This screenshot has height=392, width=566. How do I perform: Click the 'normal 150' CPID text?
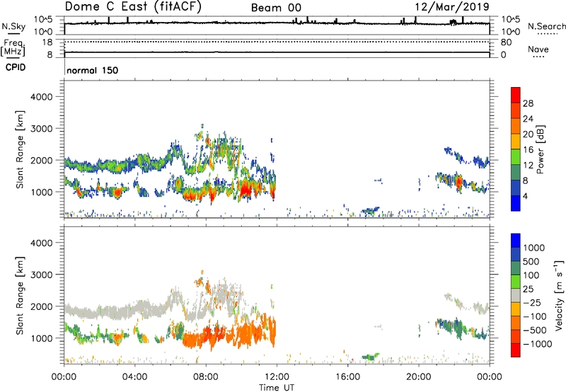(x=93, y=70)
